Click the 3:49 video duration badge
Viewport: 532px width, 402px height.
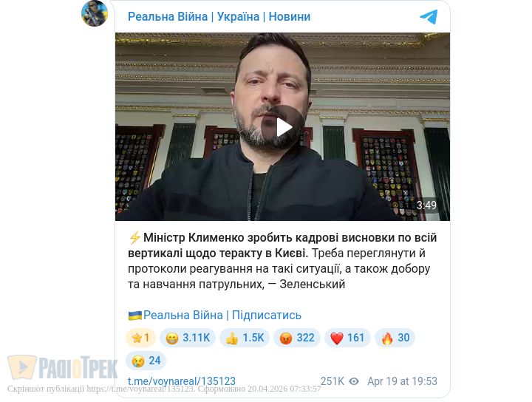coord(426,205)
